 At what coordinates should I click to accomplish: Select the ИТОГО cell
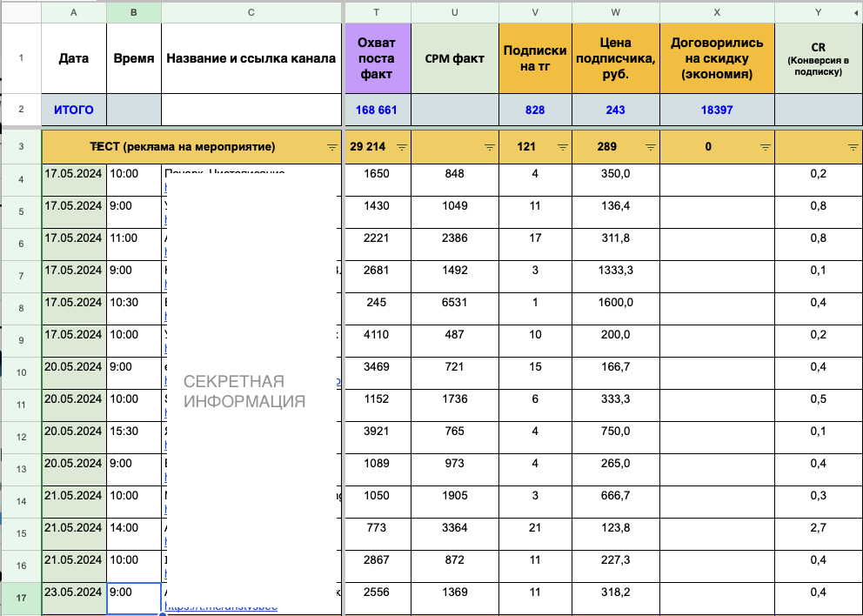point(74,110)
